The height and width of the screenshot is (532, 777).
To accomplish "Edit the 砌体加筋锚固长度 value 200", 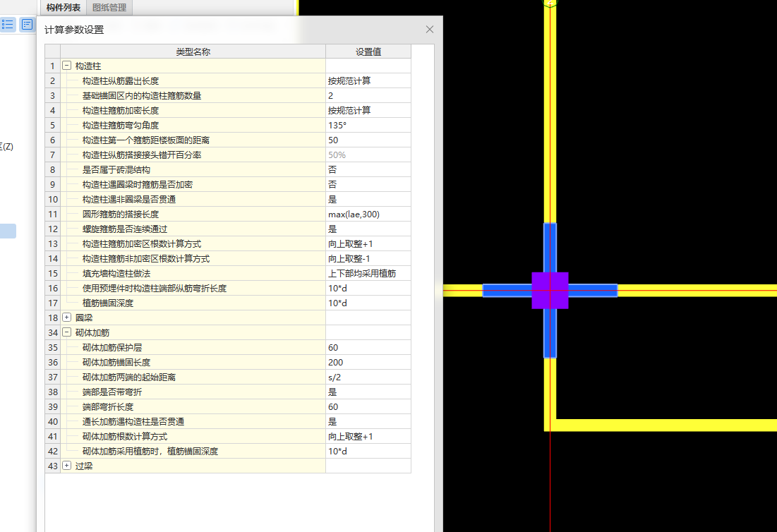I will click(368, 362).
